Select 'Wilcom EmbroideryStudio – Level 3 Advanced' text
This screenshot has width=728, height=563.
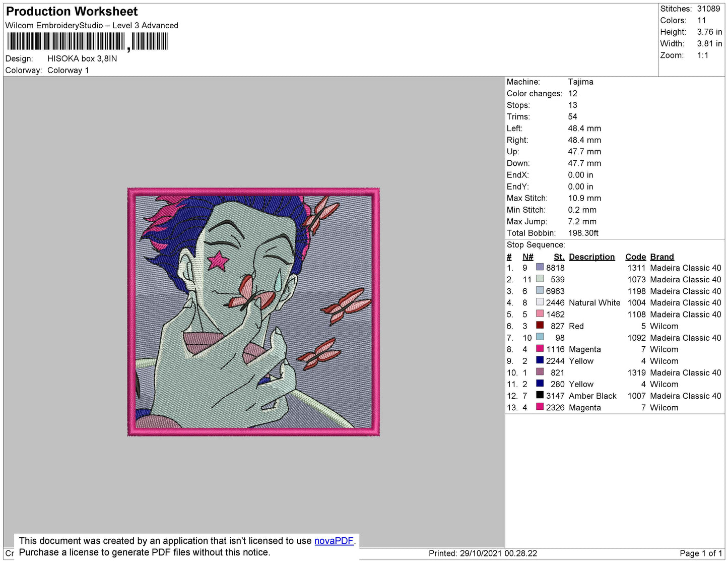(x=92, y=25)
